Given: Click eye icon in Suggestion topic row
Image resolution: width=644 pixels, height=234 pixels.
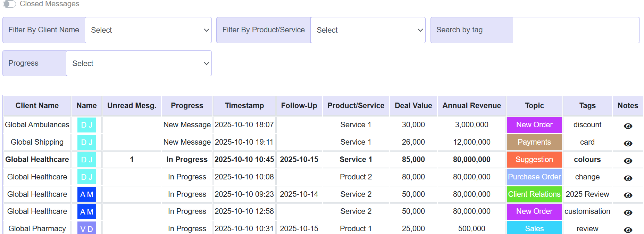Looking at the screenshot, I should tap(628, 161).
